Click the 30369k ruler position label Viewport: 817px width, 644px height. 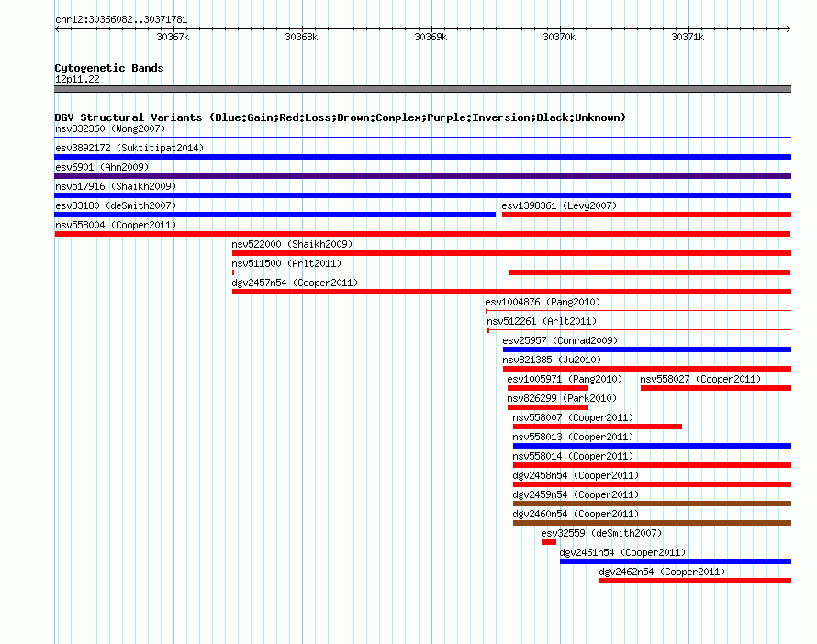point(431,37)
